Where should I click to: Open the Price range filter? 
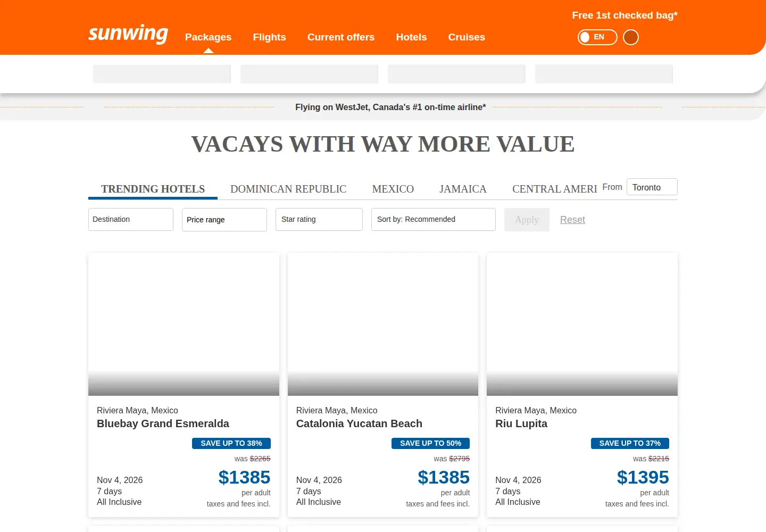[224, 220]
